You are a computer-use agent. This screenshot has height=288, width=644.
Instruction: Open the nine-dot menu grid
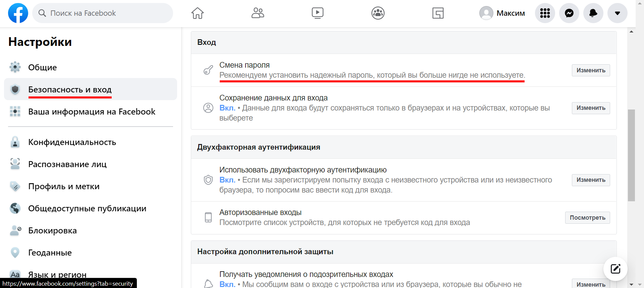tap(545, 13)
